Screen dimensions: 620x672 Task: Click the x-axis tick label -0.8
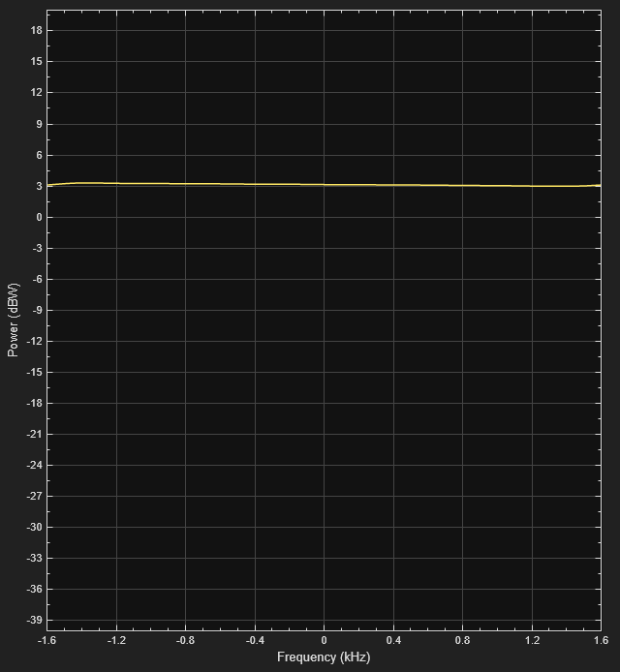(x=185, y=640)
